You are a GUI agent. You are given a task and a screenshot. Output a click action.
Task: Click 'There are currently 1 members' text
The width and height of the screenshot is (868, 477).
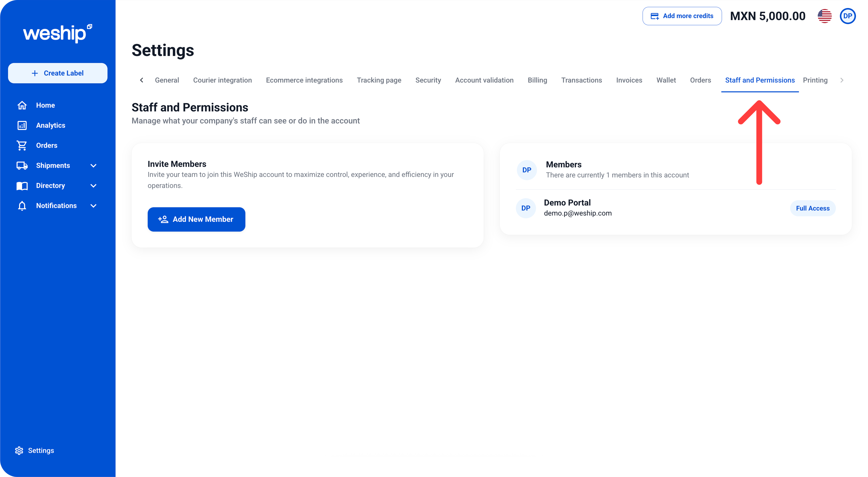617,175
